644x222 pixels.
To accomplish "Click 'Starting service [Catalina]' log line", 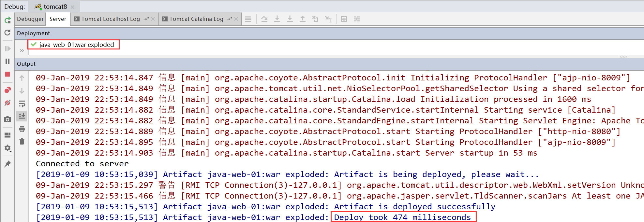I will 550,110.
